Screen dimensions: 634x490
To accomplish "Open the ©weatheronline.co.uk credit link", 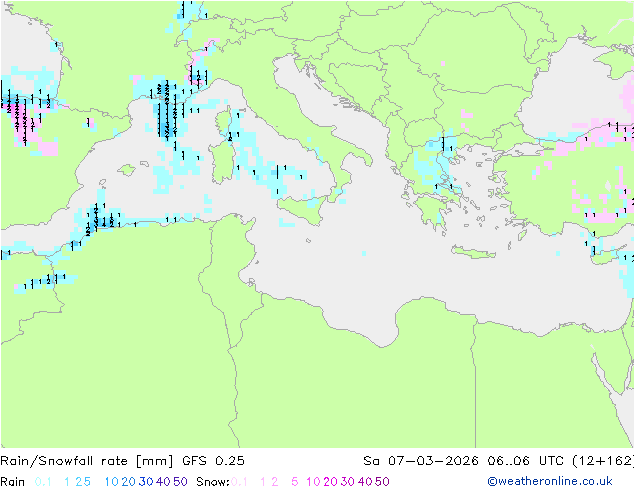I will [550, 481].
